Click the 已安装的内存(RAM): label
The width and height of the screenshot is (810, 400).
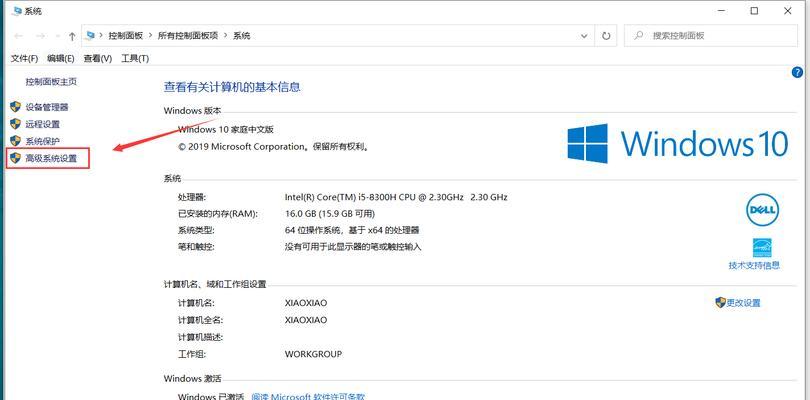click(217, 213)
